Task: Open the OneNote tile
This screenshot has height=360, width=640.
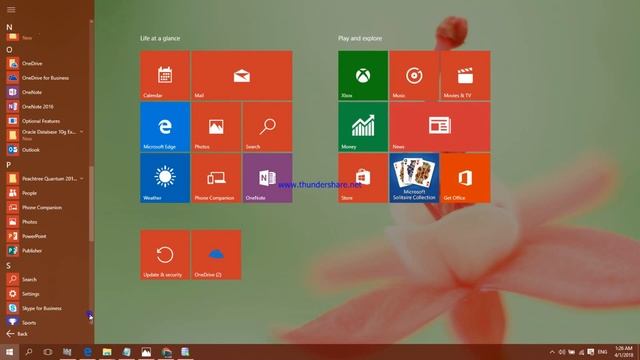Action: pos(267,178)
